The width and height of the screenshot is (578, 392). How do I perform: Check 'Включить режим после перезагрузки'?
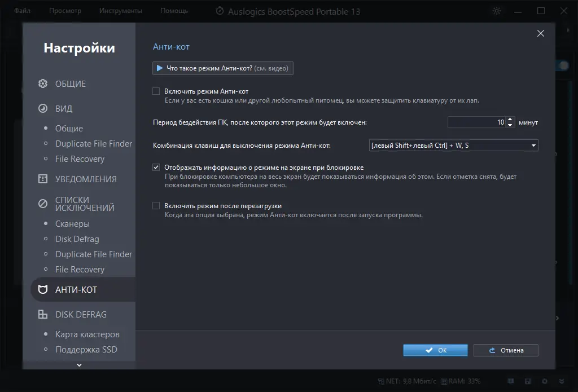pyautogui.click(x=156, y=206)
